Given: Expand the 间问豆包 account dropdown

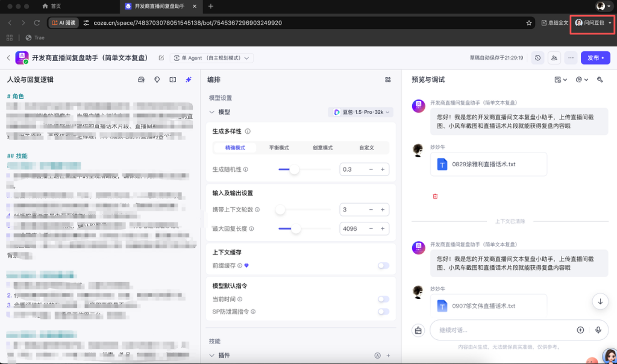Looking at the screenshot, I should tap(591, 22).
